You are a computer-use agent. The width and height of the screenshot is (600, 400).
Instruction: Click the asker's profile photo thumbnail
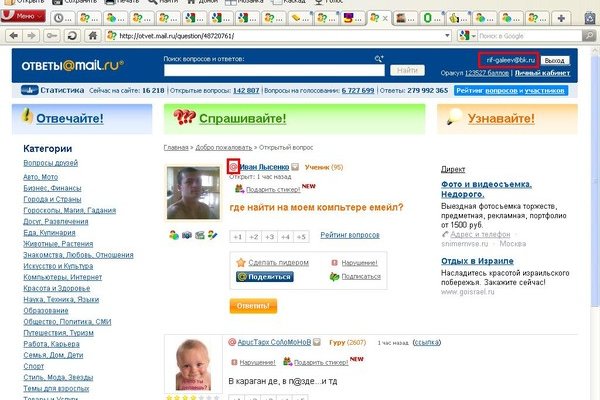(193, 194)
